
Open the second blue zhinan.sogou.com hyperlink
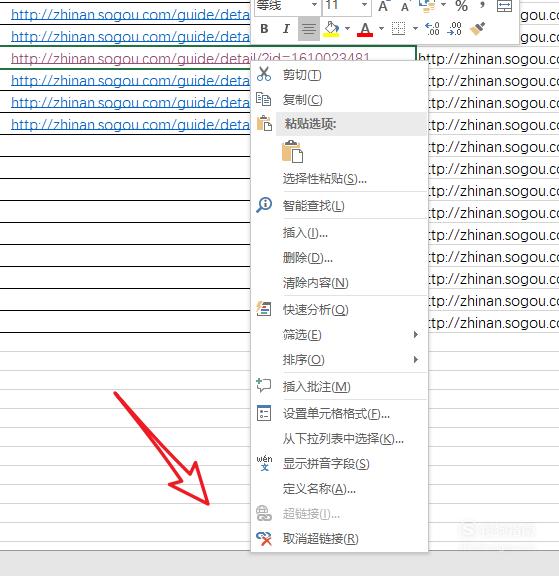(x=130, y=37)
